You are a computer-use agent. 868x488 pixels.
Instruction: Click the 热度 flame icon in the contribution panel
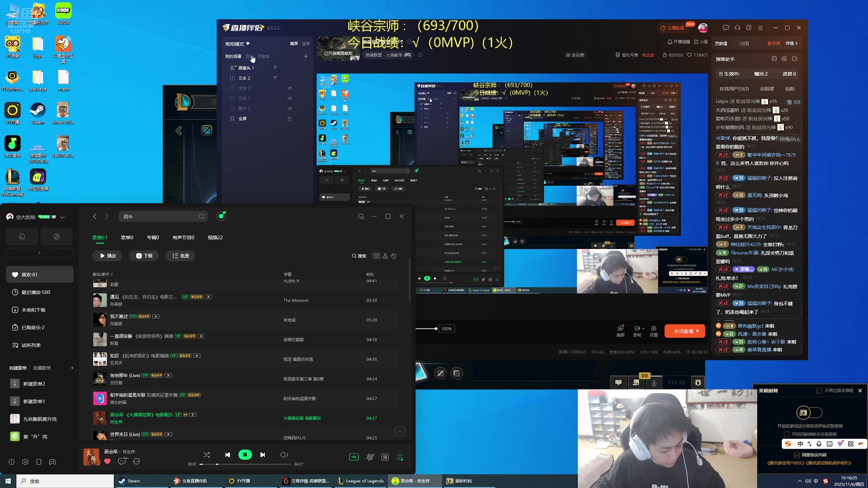769,43
